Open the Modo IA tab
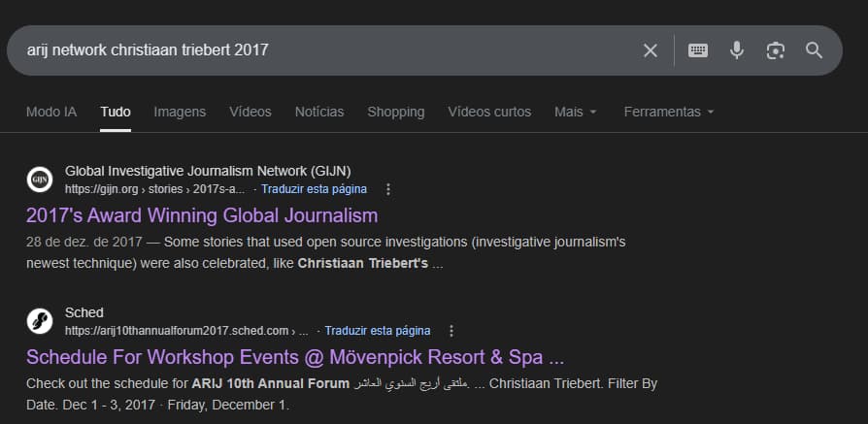The width and height of the screenshot is (868, 424). [x=51, y=112]
